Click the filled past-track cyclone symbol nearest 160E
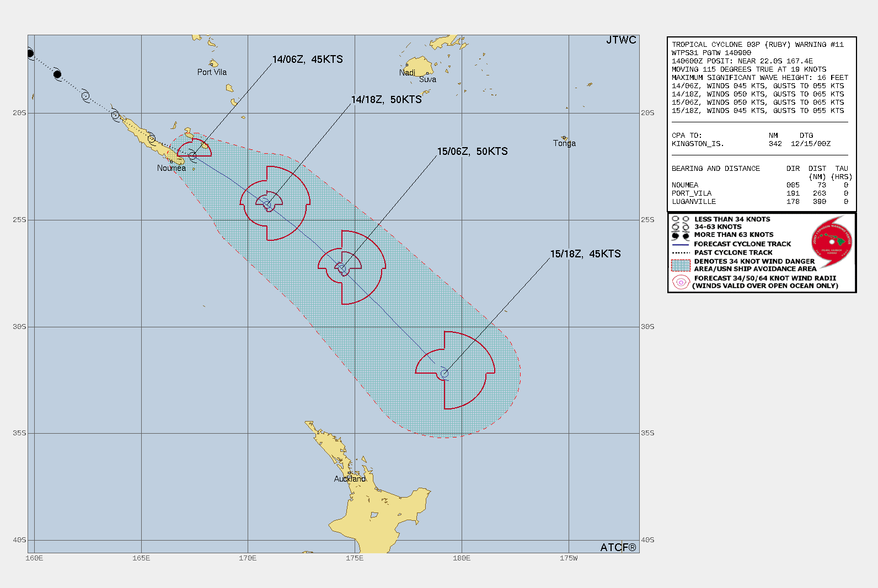The height and width of the screenshot is (588, 878). [30, 53]
